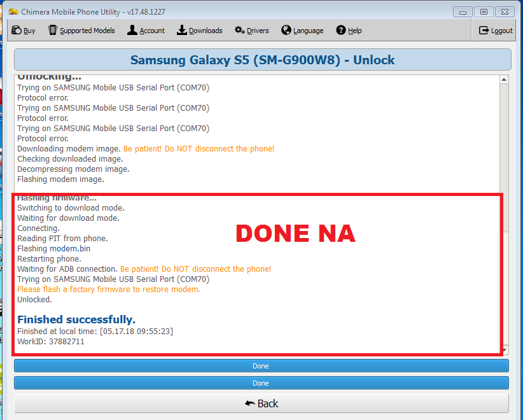The height and width of the screenshot is (420, 523).
Task: Click the Samsung Galaxy S5 Unlock header
Action: (263, 60)
